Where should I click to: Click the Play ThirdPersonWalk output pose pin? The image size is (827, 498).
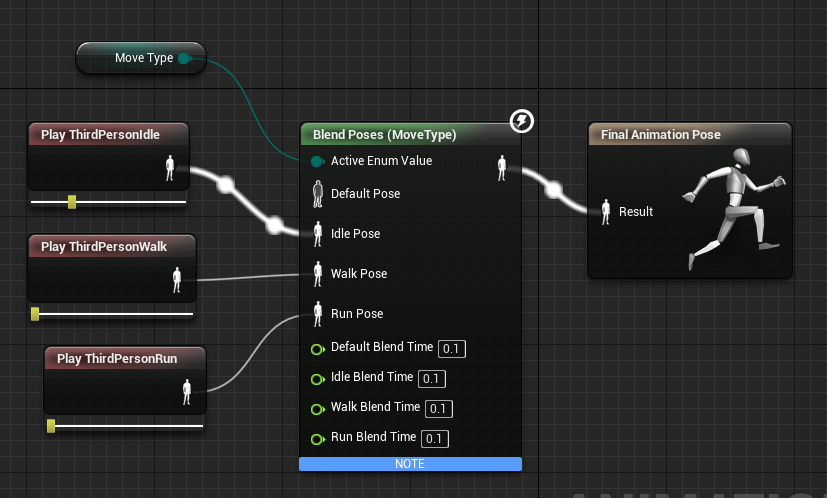[177, 281]
